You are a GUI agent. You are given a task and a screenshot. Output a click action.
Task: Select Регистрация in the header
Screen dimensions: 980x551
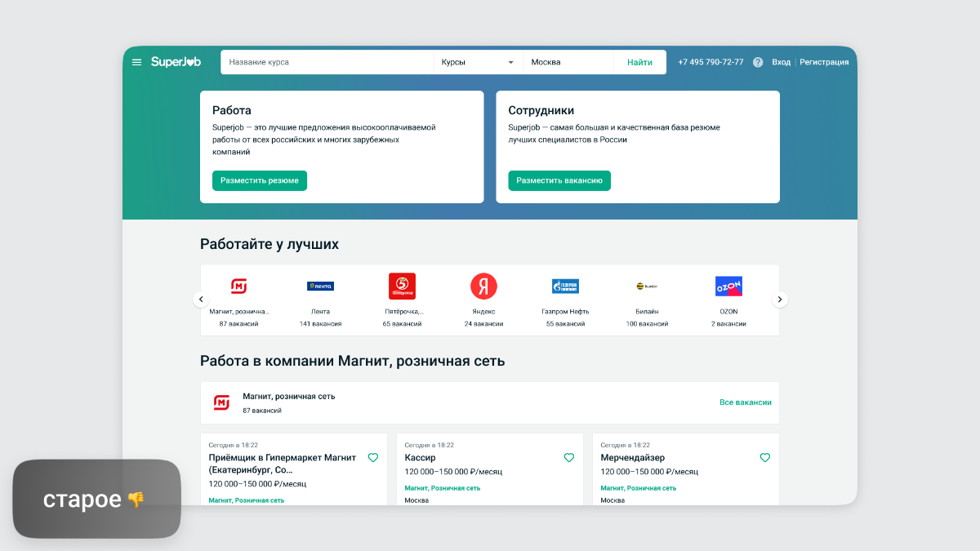(x=824, y=62)
